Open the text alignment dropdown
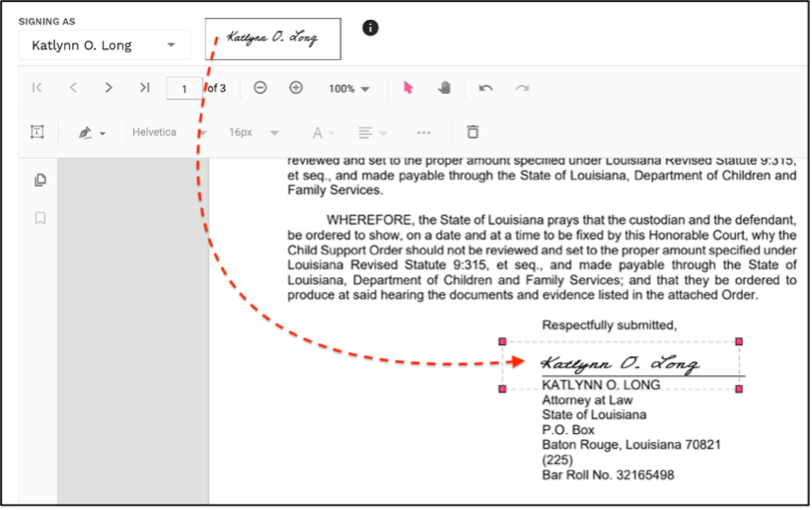The width and height of the screenshot is (812, 510). tap(372, 133)
